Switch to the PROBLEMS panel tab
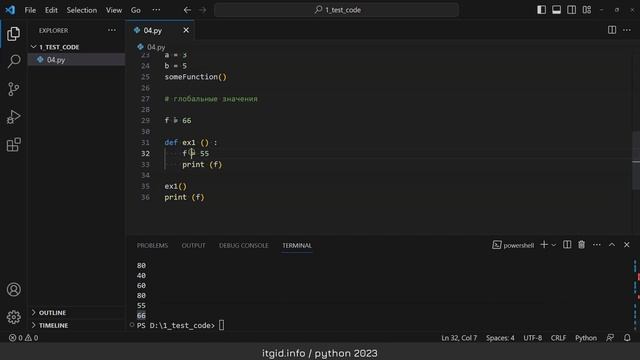The height and width of the screenshot is (360, 640). coord(152,245)
